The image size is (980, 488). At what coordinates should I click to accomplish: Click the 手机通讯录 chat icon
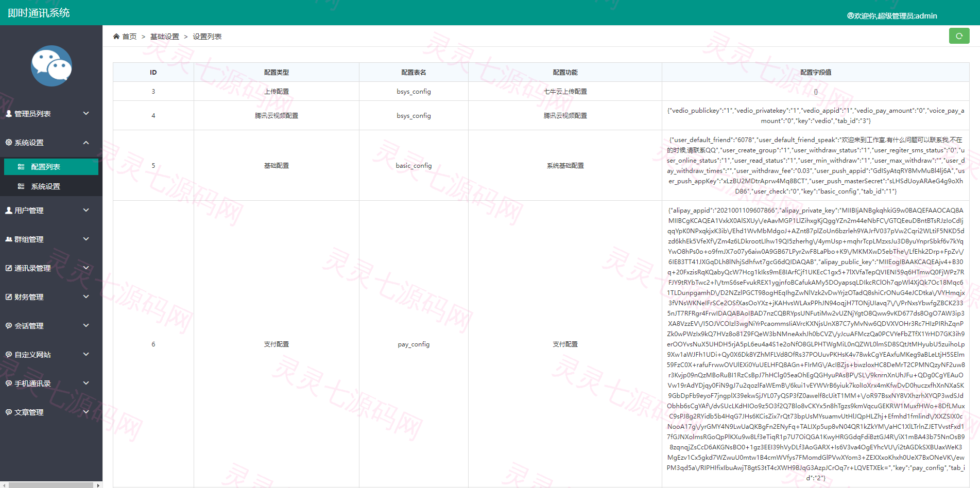9,384
